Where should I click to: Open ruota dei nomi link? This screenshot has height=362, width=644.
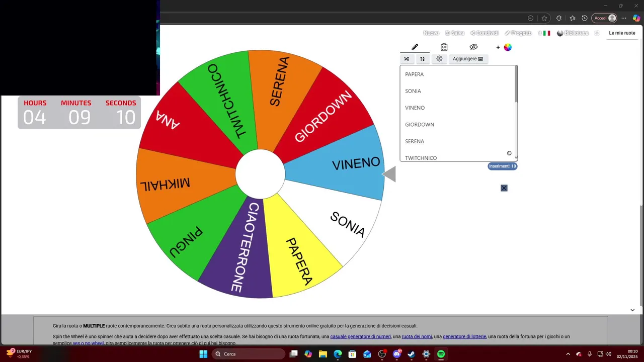(x=417, y=337)
